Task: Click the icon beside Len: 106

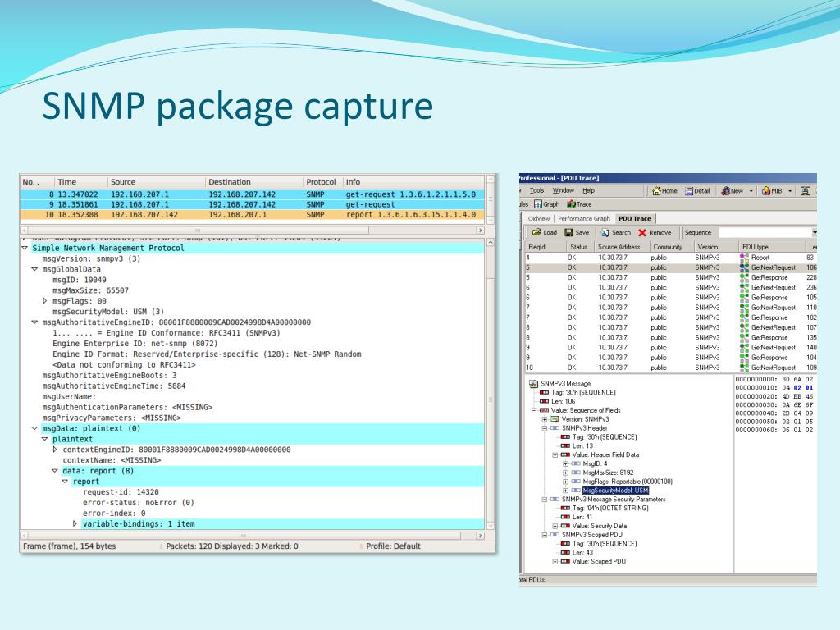Action: (545, 401)
